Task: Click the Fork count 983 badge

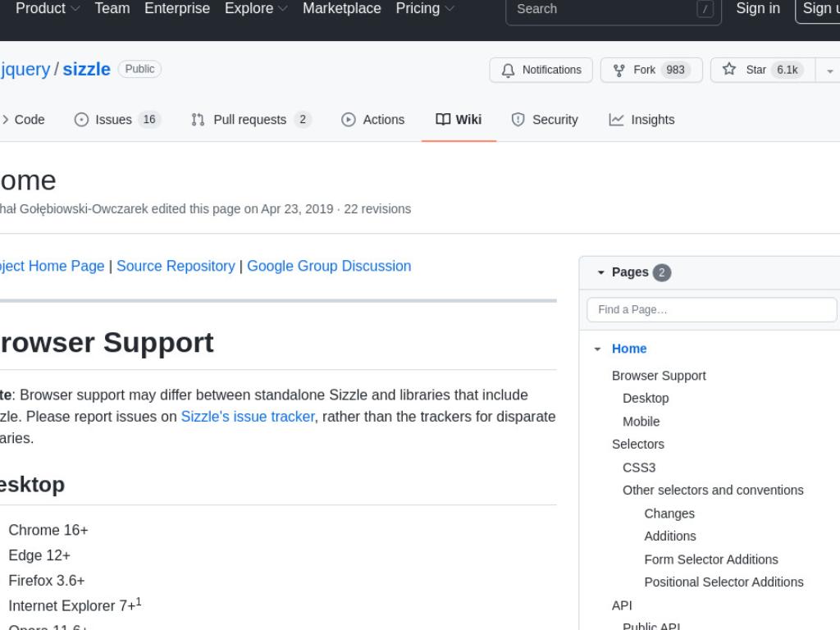Action: click(675, 71)
